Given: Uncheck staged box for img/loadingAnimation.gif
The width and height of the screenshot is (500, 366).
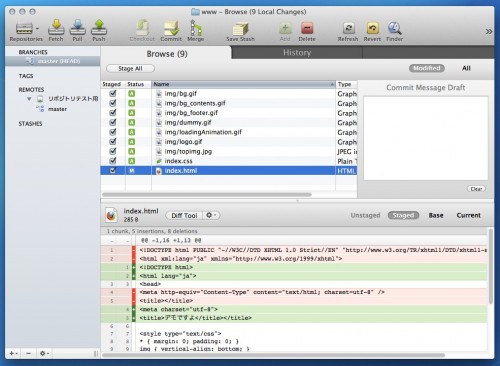Looking at the screenshot, I should (113, 132).
